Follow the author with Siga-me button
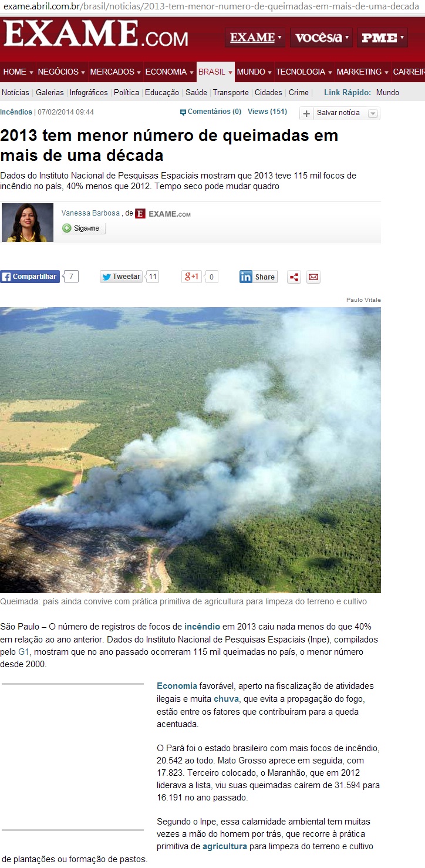The height and width of the screenshot is (868, 425). coord(83,228)
